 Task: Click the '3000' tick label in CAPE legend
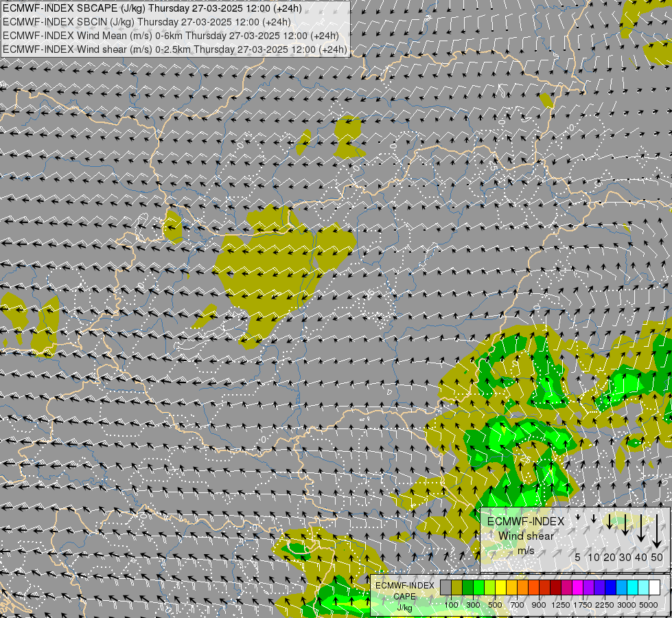(627, 605)
